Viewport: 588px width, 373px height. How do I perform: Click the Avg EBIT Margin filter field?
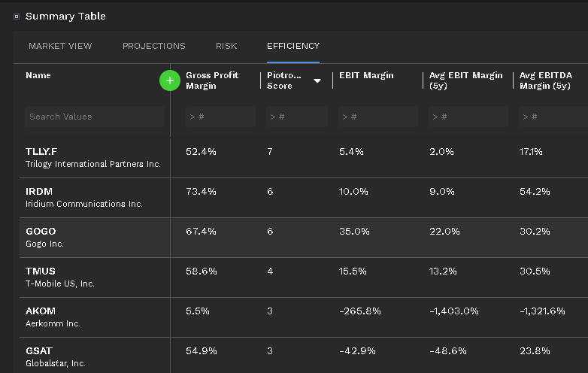(x=468, y=117)
